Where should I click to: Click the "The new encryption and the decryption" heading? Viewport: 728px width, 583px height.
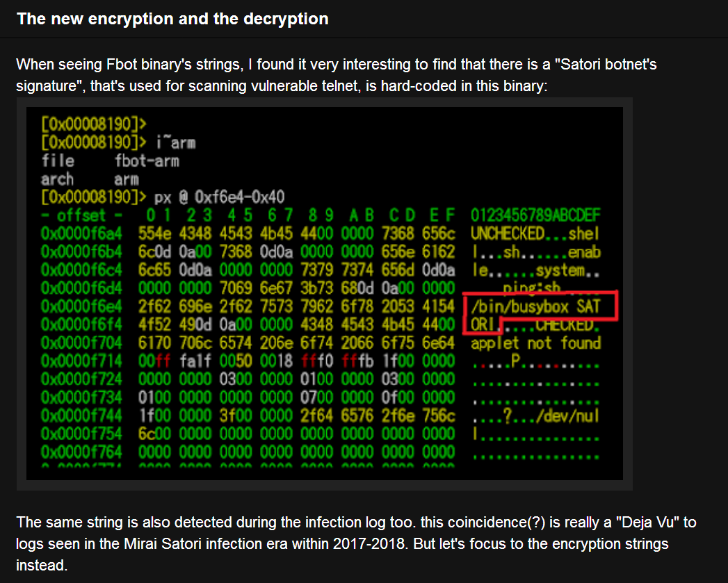click(x=172, y=19)
